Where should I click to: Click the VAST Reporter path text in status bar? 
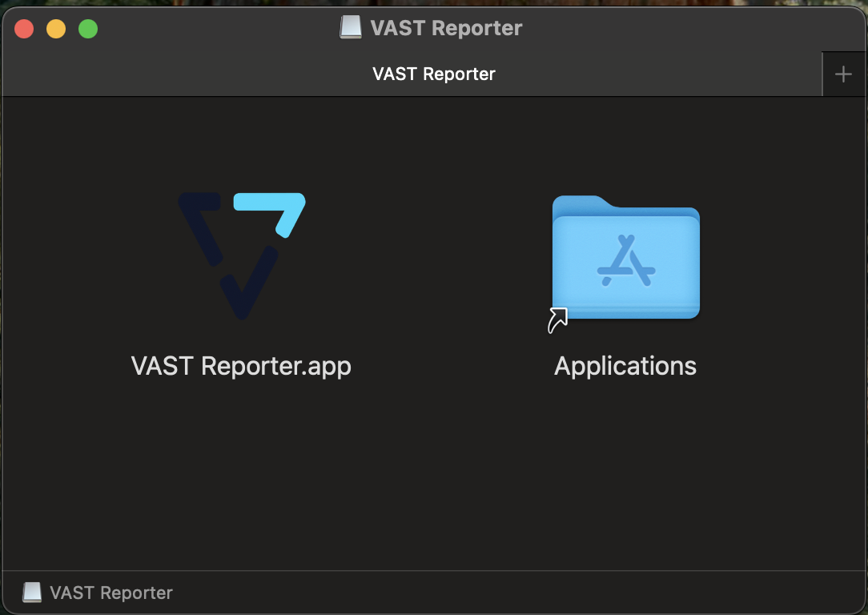[112, 593]
